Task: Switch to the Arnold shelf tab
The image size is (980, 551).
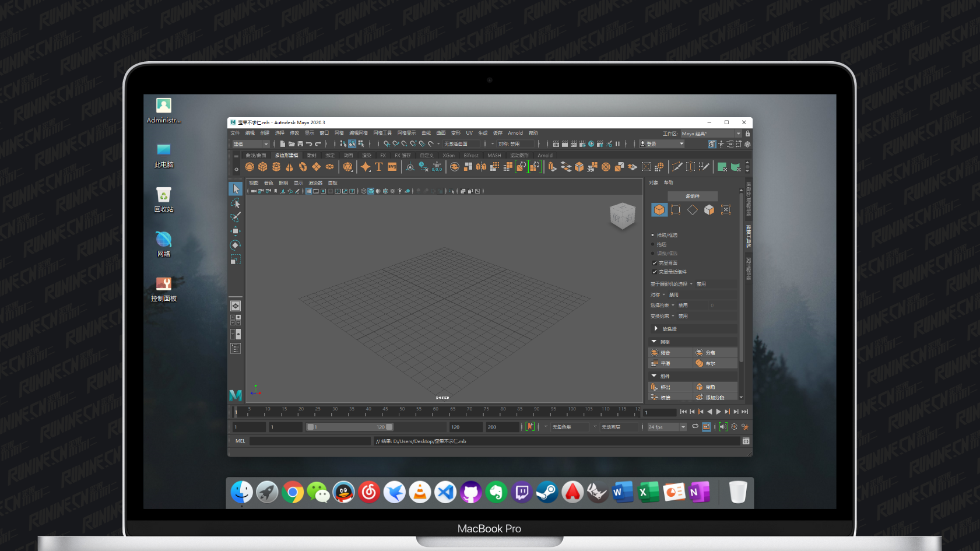Action: click(545, 155)
